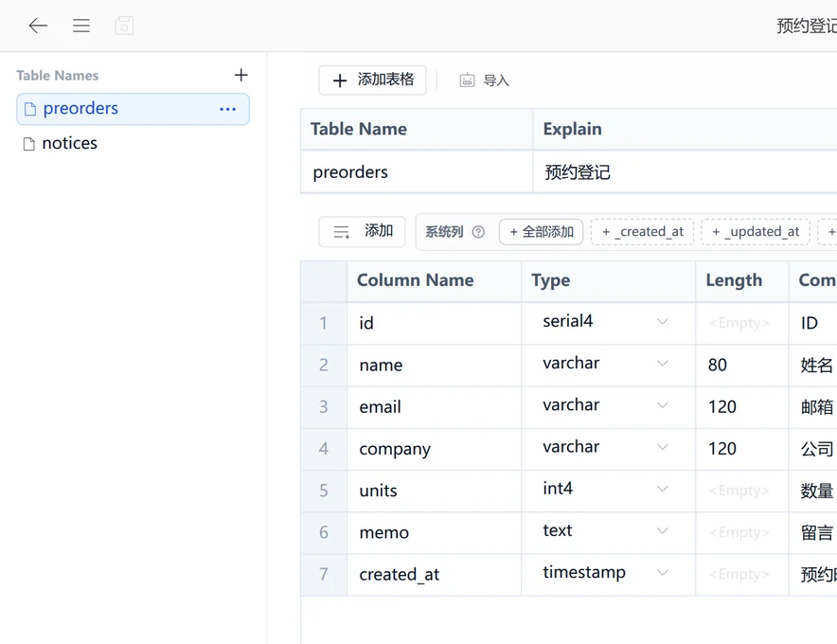Open the hamburger menu icon

pyautogui.click(x=81, y=26)
